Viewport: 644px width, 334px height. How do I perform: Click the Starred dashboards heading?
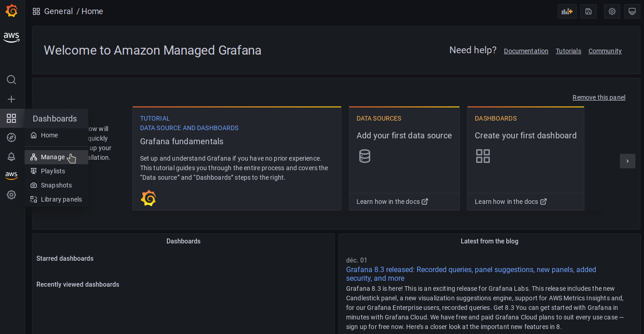coord(65,258)
